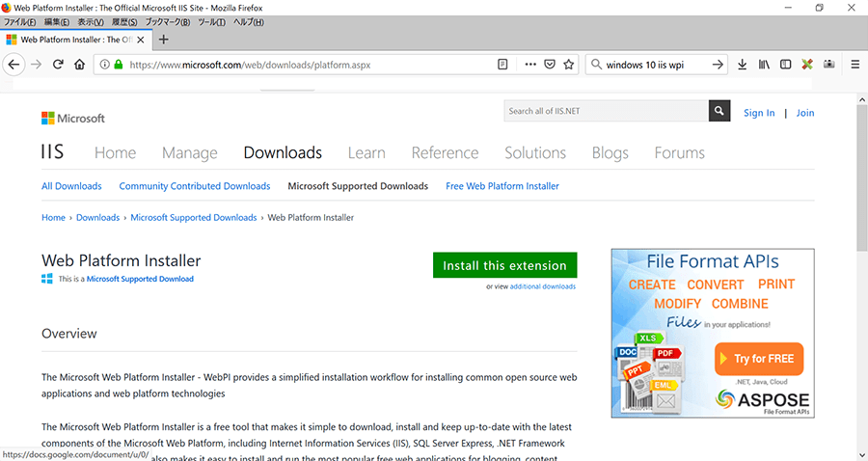Go to the Reference nav item

(x=445, y=152)
